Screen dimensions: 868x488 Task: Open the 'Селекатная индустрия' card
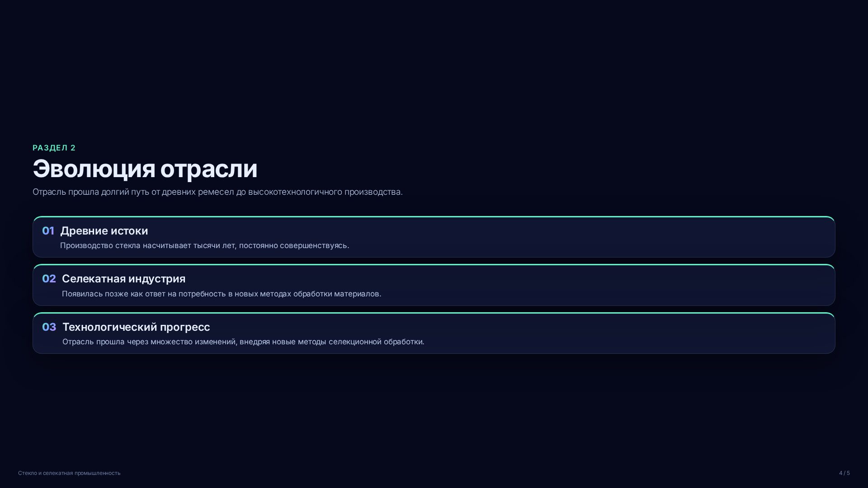click(x=434, y=285)
